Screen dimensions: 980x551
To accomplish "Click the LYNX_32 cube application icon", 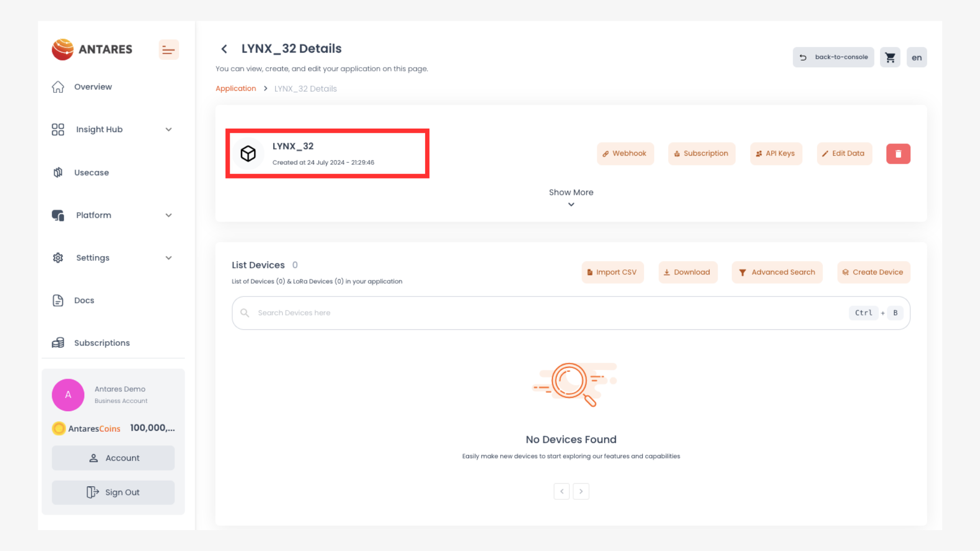I will point(248,154).
